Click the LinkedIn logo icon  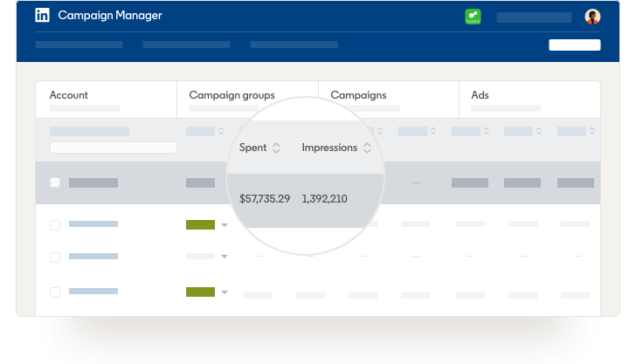pos(42,16)
